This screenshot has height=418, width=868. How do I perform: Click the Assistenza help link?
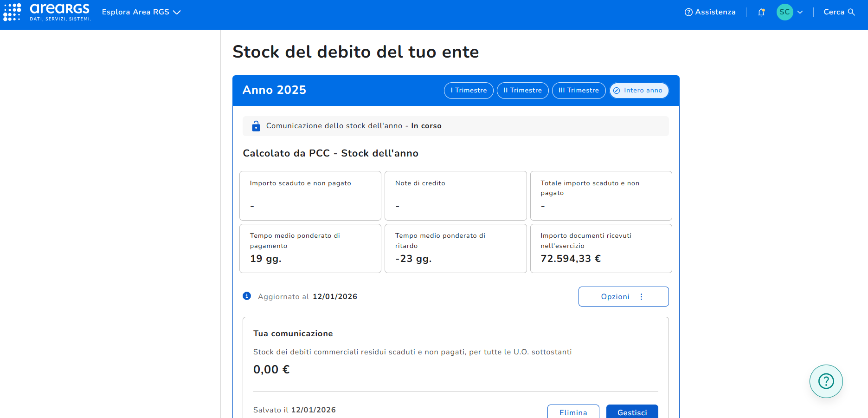pyautogui.click(x=710, y=12)
